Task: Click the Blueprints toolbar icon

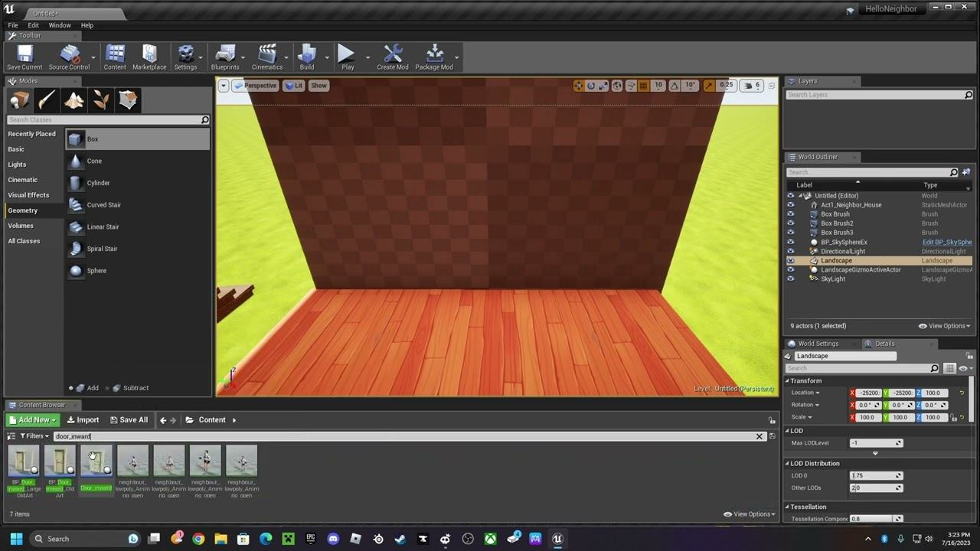Action: pyautogui.click(x=225, y=57)
